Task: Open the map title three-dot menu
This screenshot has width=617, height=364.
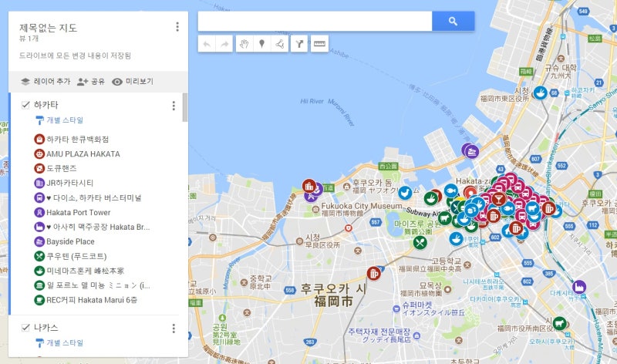Action: pyautogui.click(x=177, y=27)
